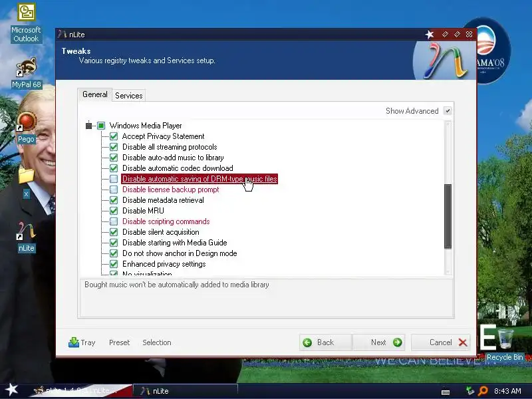Uncheck Disable silent acquisition
The height and width of the screenshot is (399, 532).
[x=114, y=232]
